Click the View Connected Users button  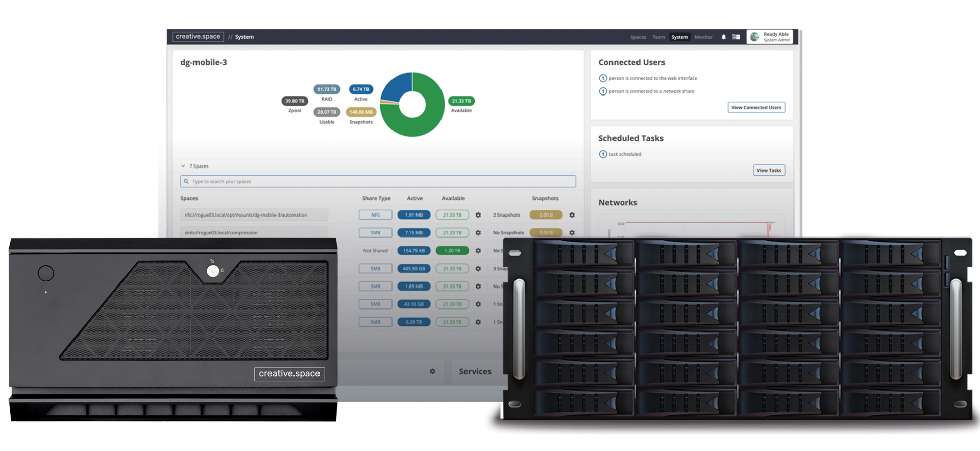(x=756, y=107)
